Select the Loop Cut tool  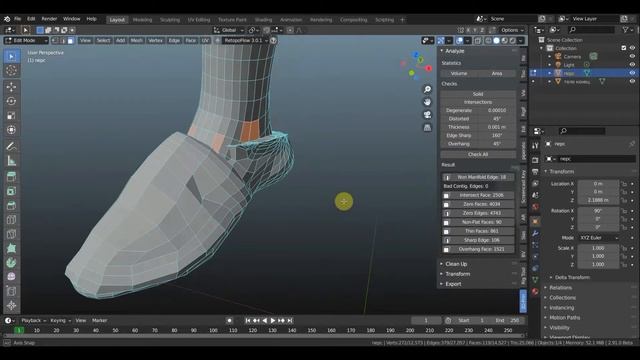[11, 220]
